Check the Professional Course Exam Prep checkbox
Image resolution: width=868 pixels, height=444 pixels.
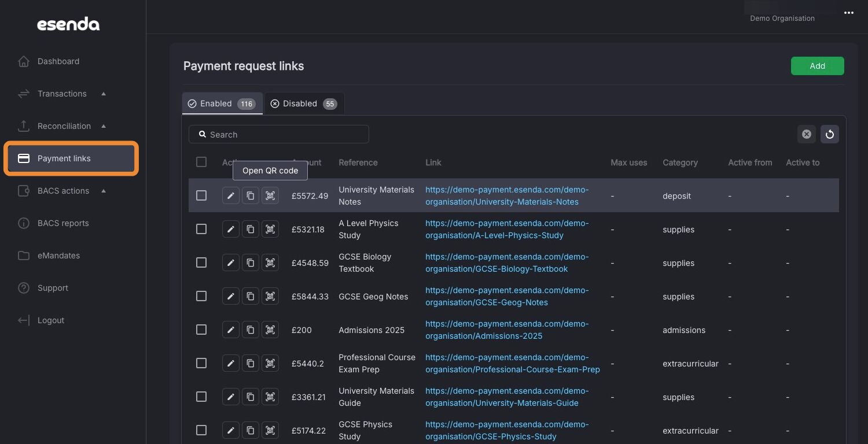(x=201, y=364)
